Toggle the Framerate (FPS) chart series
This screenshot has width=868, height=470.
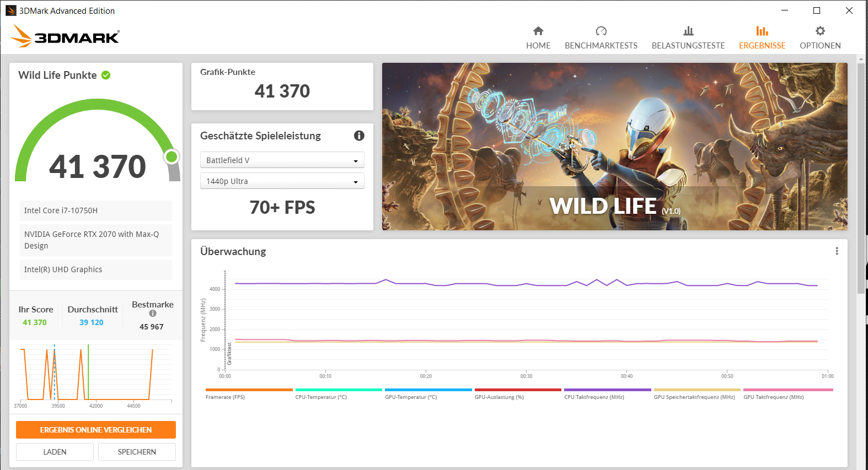[x=225, y=397]
